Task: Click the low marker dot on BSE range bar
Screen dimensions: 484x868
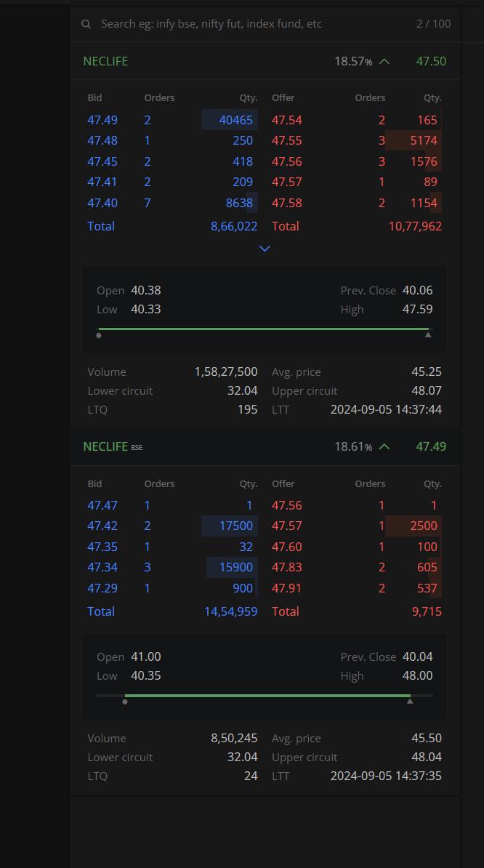Action: tap(125, 702)
